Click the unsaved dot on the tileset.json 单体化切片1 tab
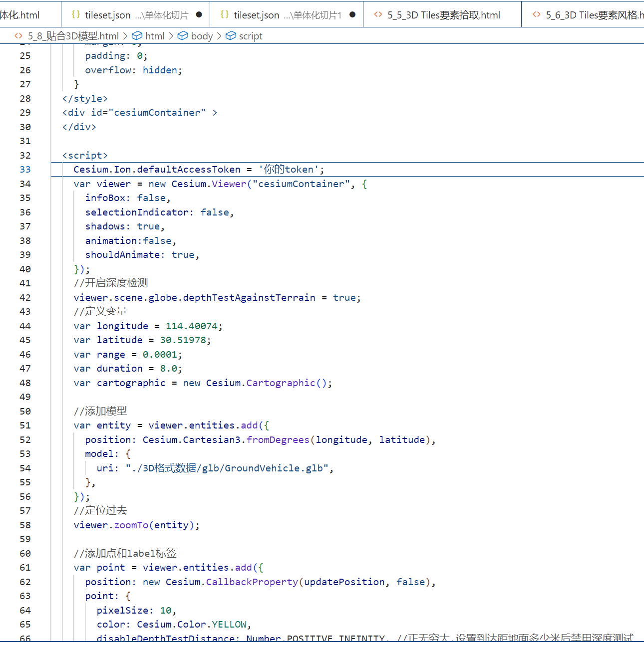Image resolution: width=644 pixels, height=646 pixels. pyautogui.click(x=352, y=15)
